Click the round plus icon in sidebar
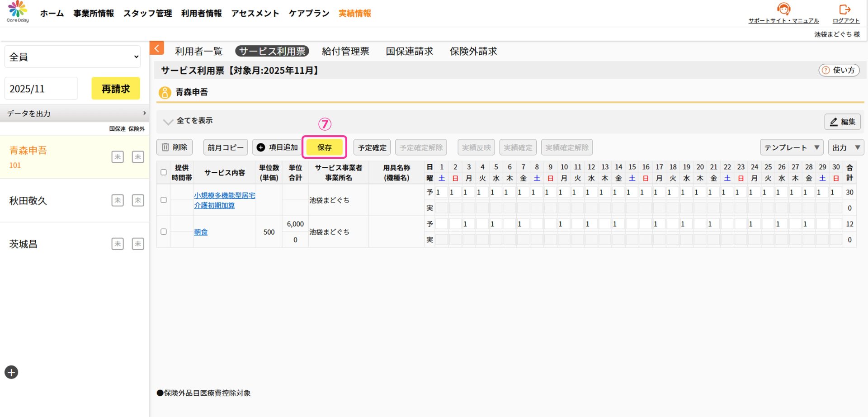 pyautogui.click(x=11, y=372)
